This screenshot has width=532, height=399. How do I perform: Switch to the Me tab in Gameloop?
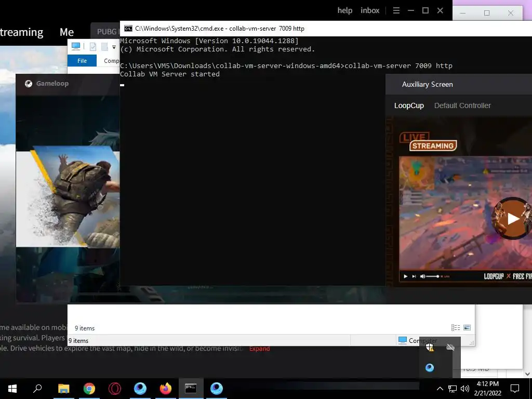tap(66, 32)
